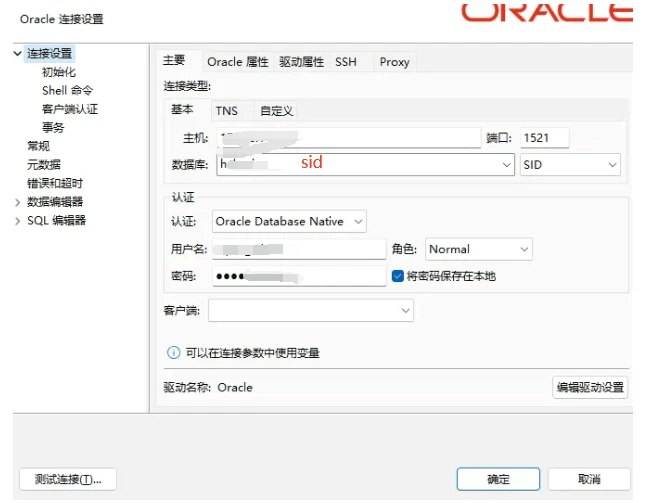
Task: Collapse the 连接设置 tree node
Action: (x=18, y=54)
